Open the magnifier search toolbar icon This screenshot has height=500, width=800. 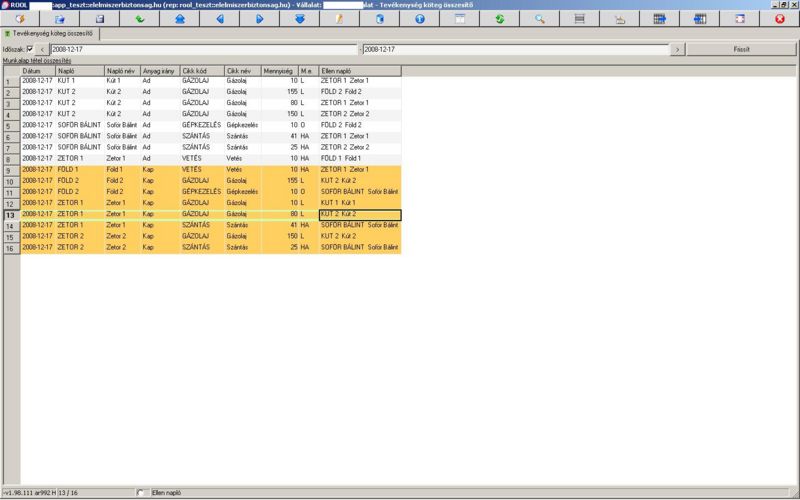pos(540,19)
